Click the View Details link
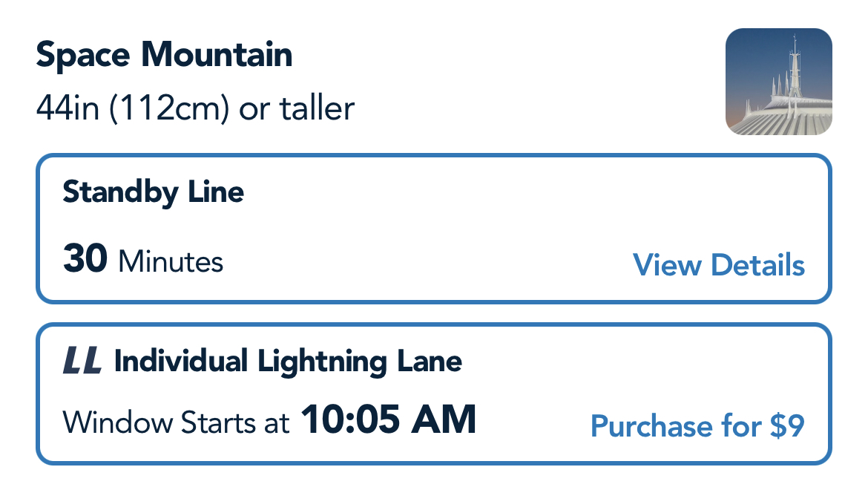 coord(718,265)
